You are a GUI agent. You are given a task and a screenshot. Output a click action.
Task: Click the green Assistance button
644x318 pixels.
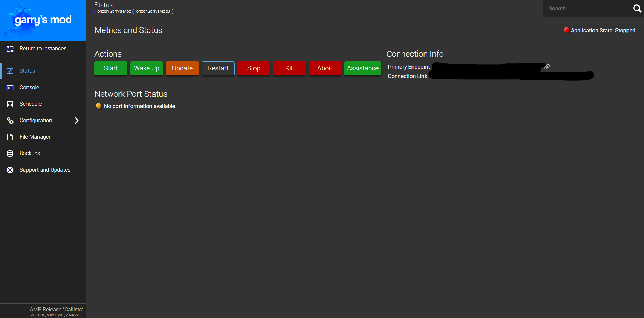(x=363, y=68)
